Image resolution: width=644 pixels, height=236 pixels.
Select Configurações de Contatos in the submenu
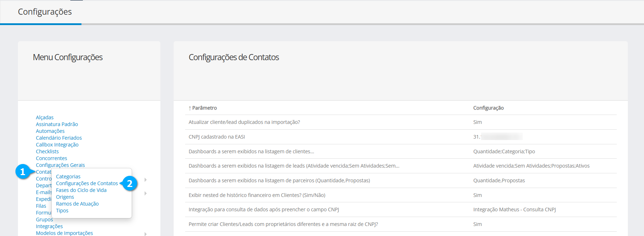(87, 183)
